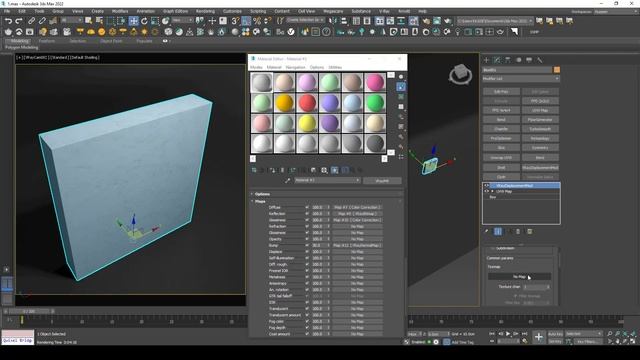The width and height of the screenshot is (640, 360).
Task: Open the Modifiers menu
Action: [x=120, y=11]
